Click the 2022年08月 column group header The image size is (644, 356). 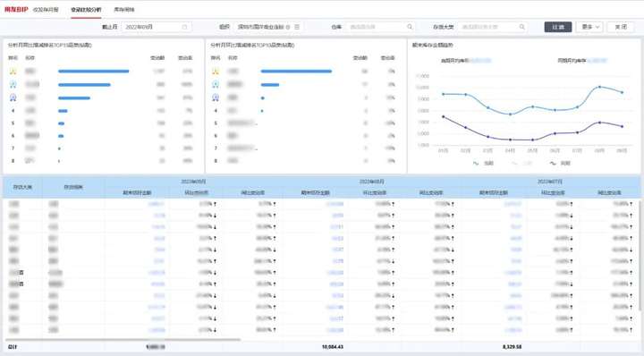[372, 182]
